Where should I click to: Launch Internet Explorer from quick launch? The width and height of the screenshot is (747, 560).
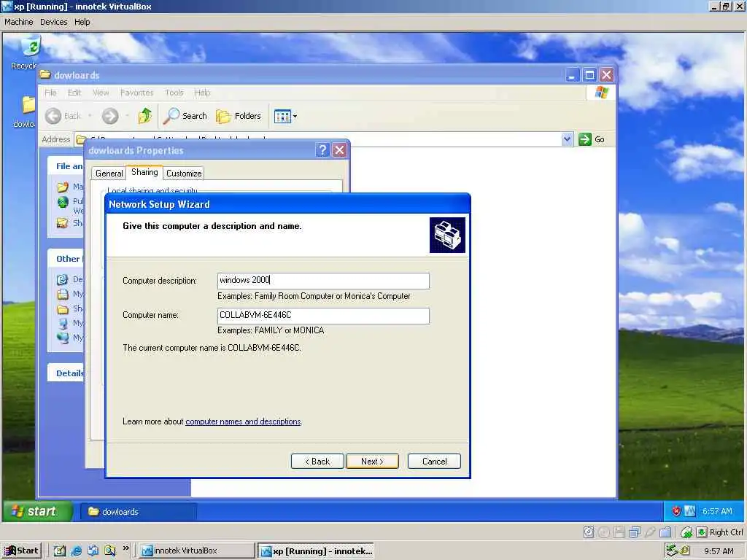pyautogui.click(x=76, y=551)
